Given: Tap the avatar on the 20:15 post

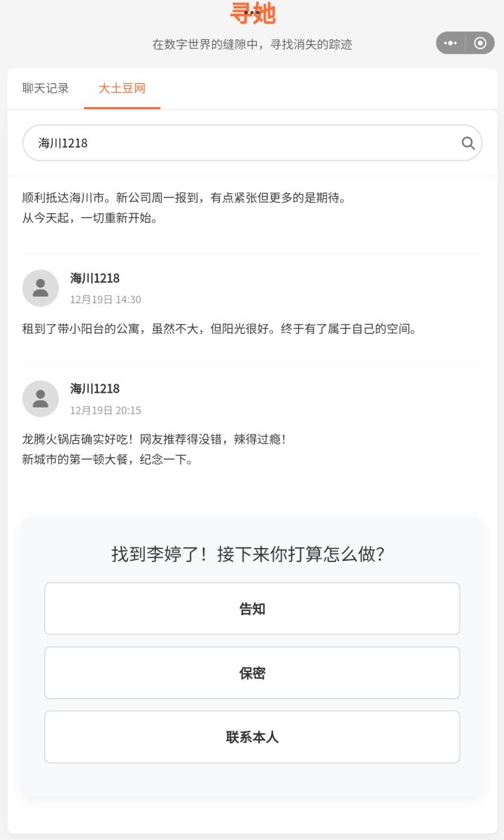Looking at the screenshot, I should (x=41, y=398).
